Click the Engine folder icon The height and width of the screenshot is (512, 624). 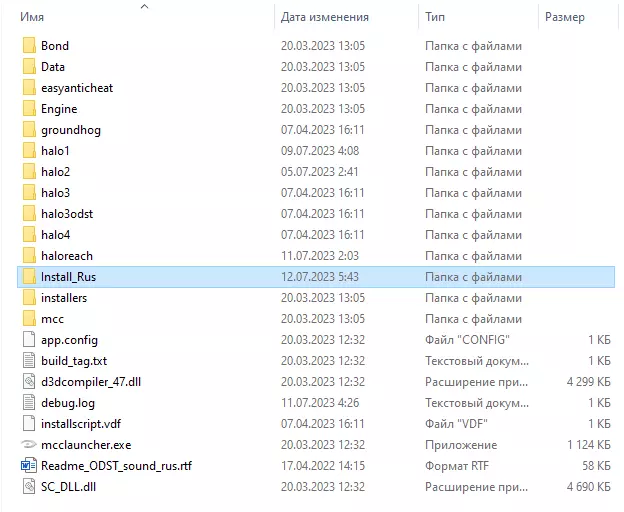coord(29,109)
